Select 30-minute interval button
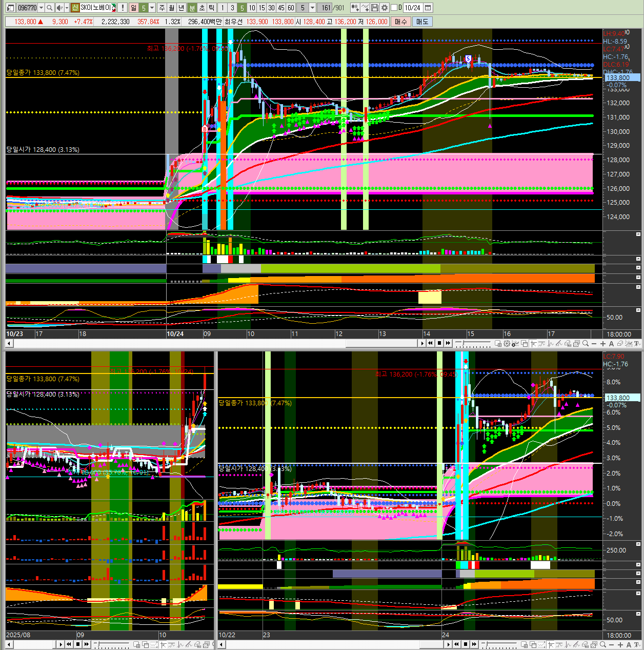This screenshot has height=650, width=644. (x=271, y=8)
